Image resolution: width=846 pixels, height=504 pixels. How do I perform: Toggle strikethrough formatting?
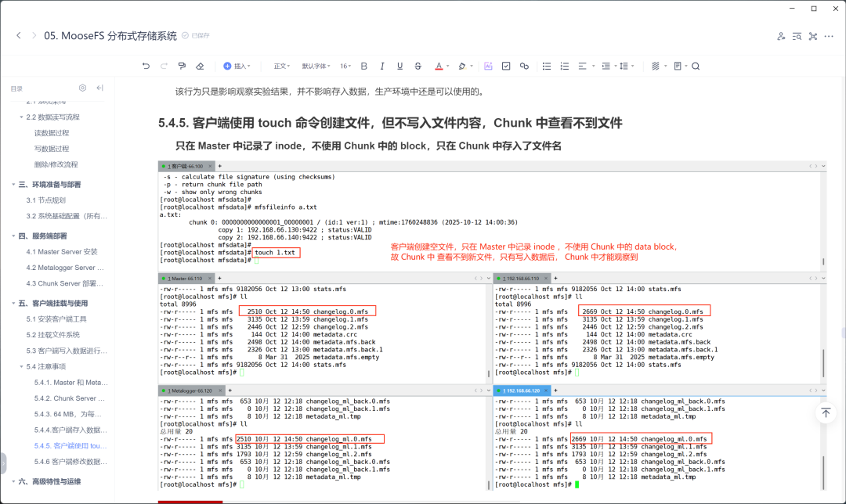click(x=418, y=66)
